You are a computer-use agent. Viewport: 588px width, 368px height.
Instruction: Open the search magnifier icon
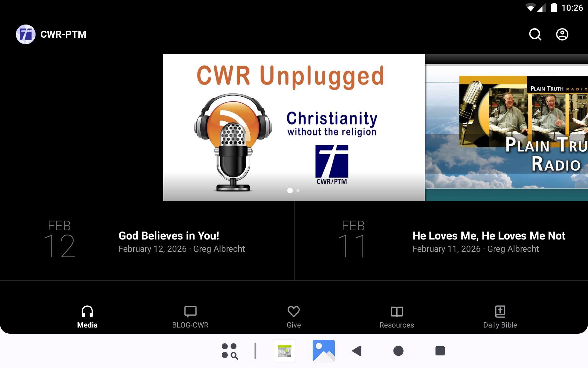coord(535,34)
